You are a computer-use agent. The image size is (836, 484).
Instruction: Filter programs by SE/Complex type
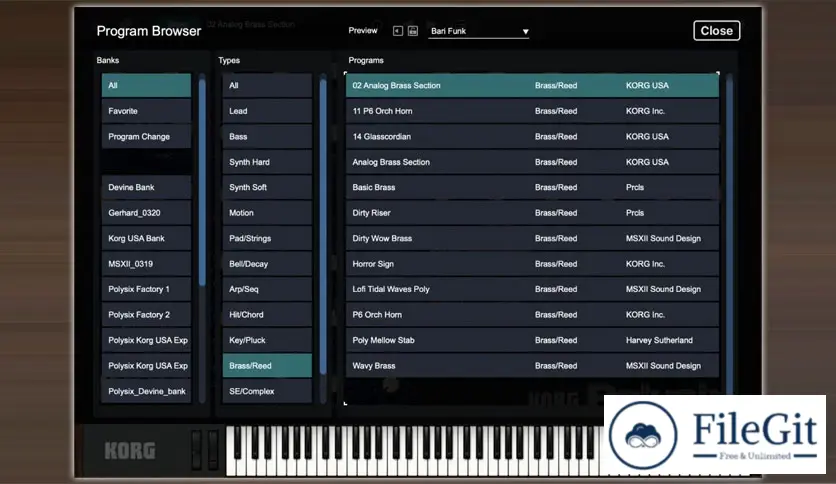267,391
